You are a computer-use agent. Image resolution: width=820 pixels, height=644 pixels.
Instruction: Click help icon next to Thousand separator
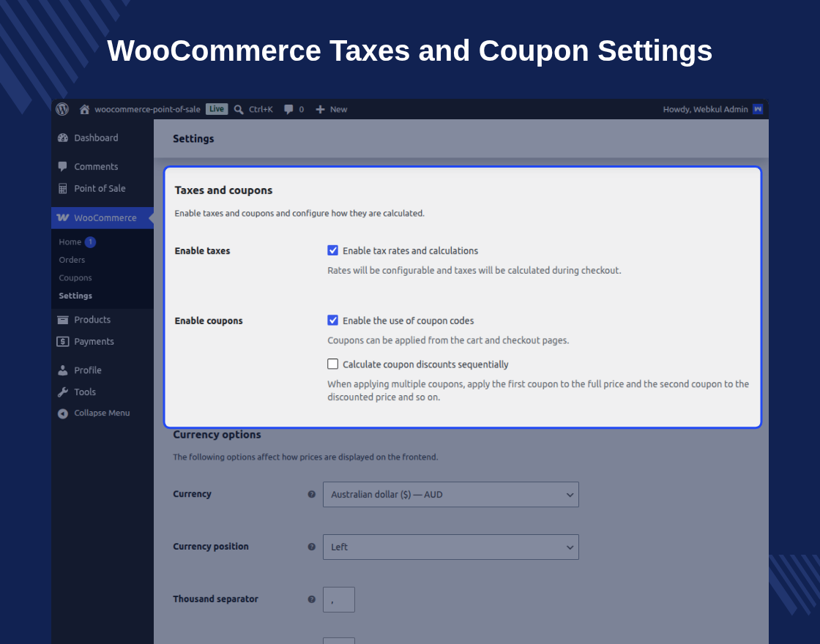312,599
